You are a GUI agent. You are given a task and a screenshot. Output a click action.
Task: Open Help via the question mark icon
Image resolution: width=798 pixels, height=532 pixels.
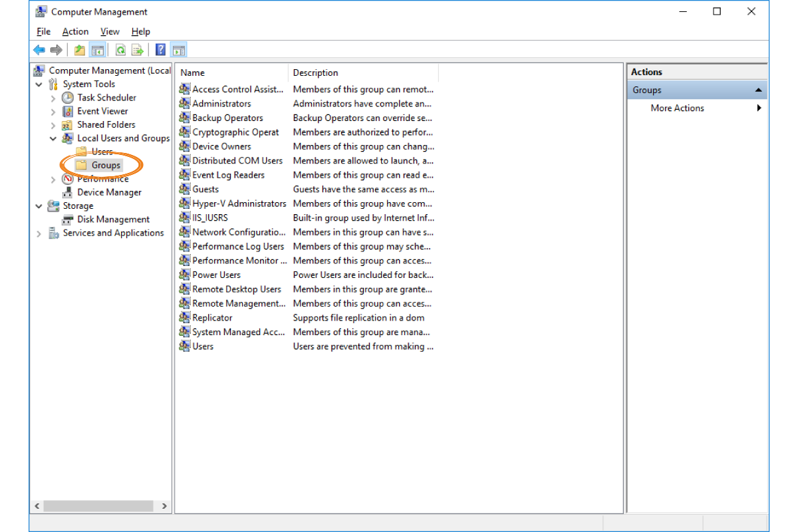click(x=160, y=50)
